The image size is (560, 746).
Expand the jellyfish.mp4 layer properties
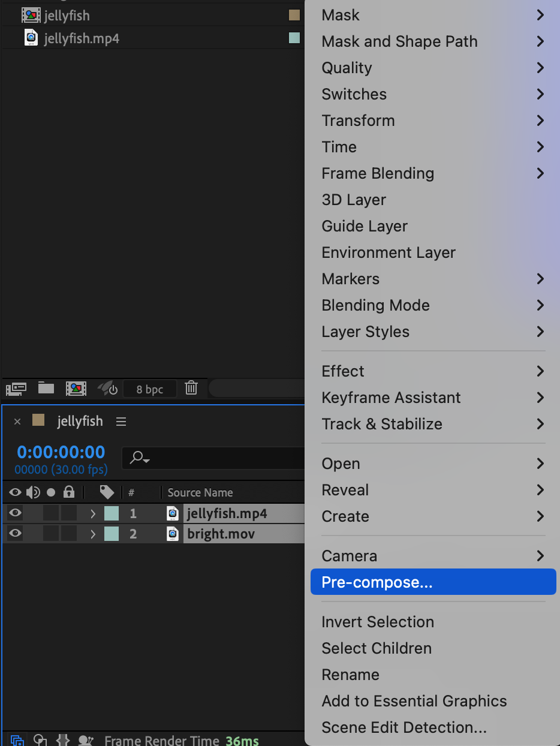point(92,513)
